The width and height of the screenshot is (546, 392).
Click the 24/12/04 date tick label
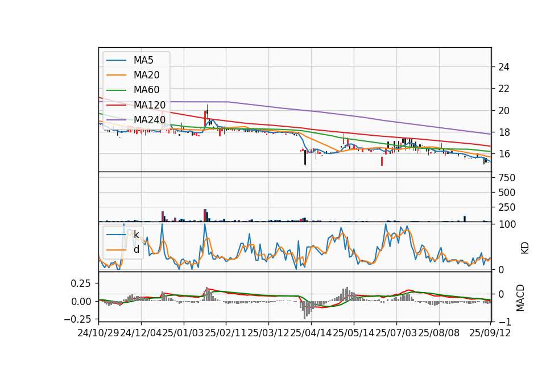[x=141, y=333]
